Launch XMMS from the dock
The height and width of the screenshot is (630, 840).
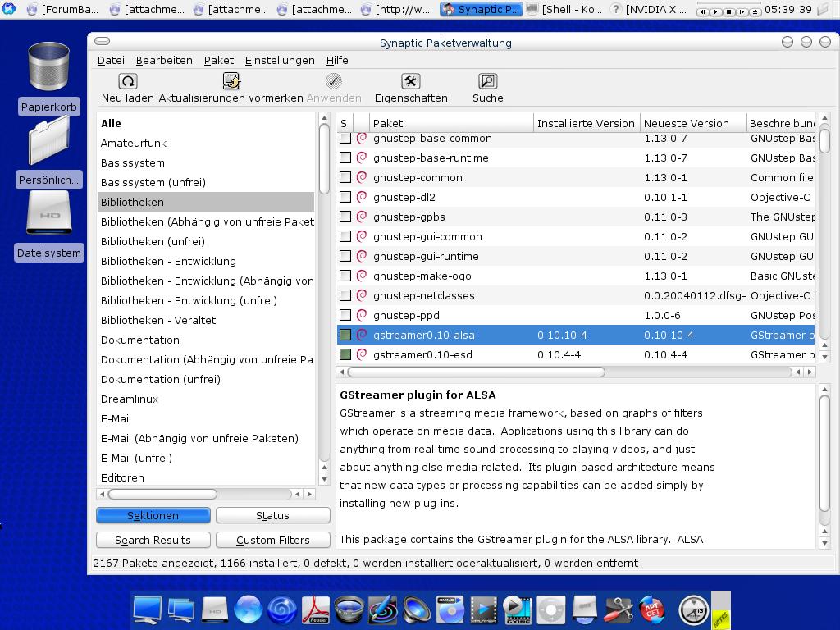tap(450, 609)
